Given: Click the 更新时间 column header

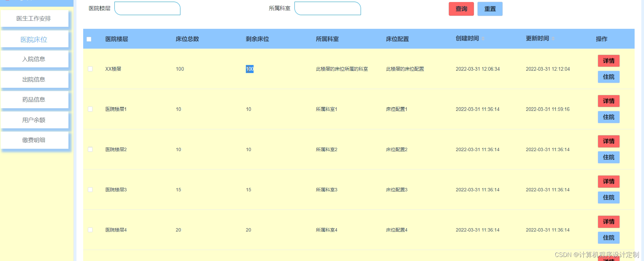Looking at the screenshot, I should pyautogui.click(x=537, y=39).
